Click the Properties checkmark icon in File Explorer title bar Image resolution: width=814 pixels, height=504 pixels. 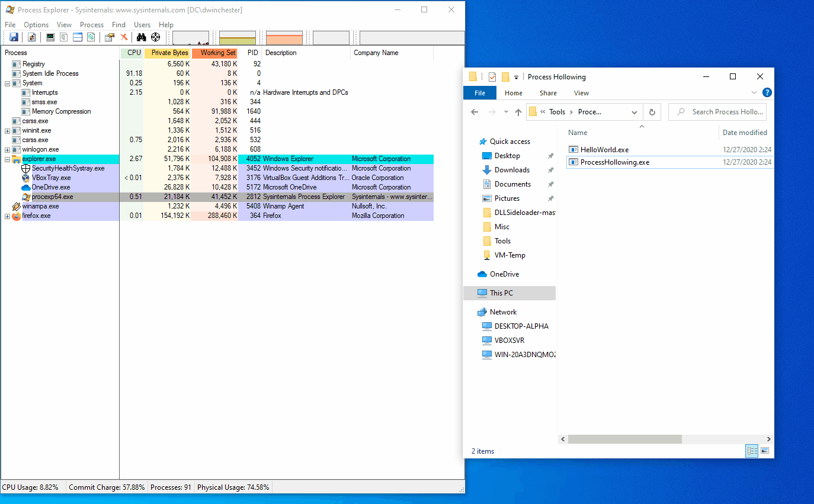click(492, 76)
